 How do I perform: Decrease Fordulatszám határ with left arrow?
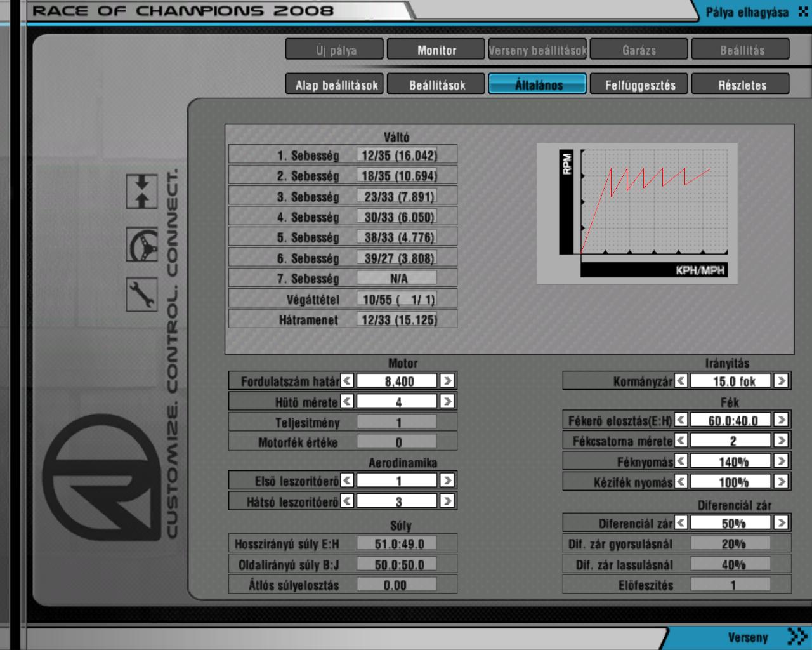click(347, 381)
